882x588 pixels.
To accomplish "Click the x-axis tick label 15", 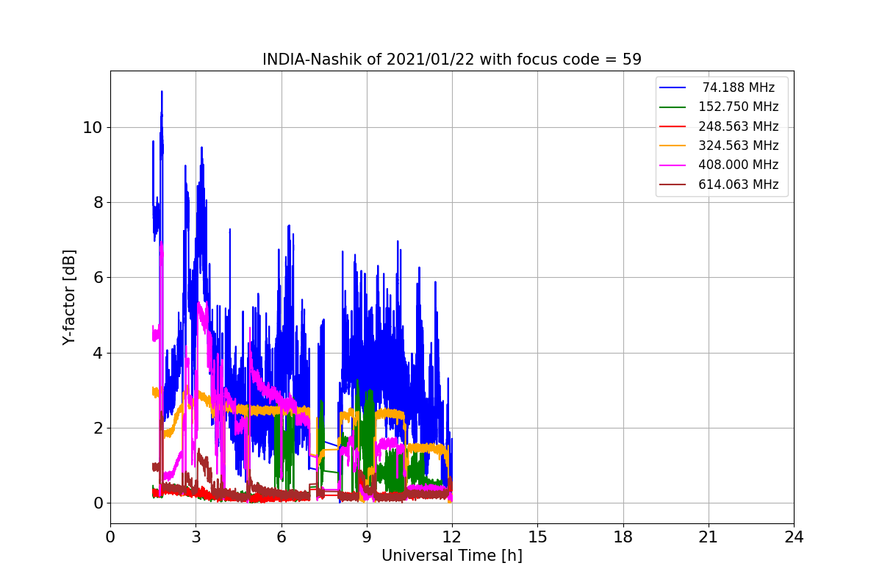I will point(537,537).
